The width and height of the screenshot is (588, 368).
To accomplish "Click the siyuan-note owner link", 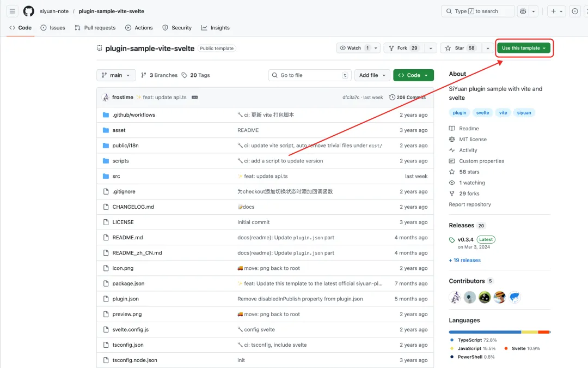I will [x=54, y=11].
